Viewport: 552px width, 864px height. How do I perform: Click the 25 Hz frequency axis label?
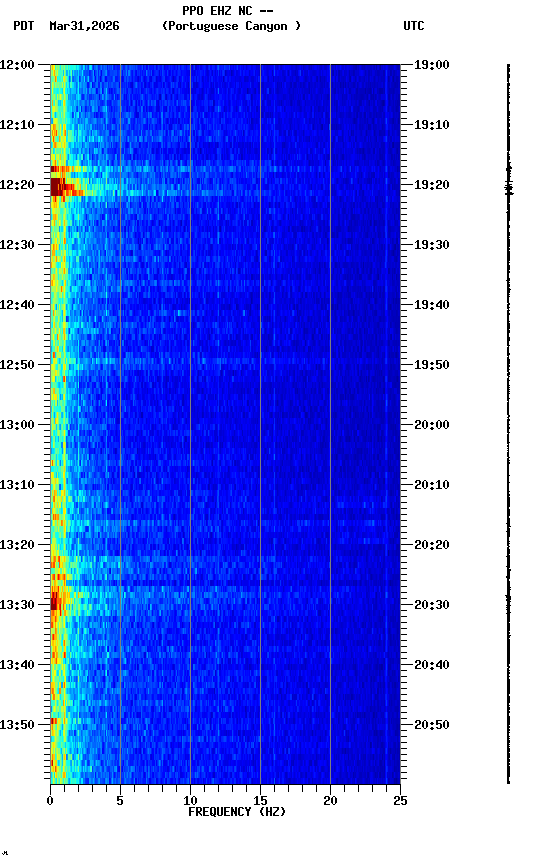click(400, 801)
